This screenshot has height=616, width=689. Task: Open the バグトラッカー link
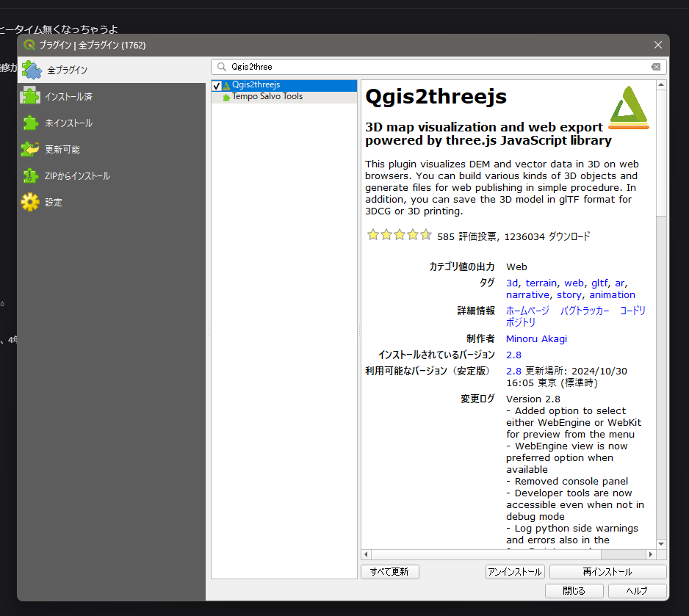[585, 311]
